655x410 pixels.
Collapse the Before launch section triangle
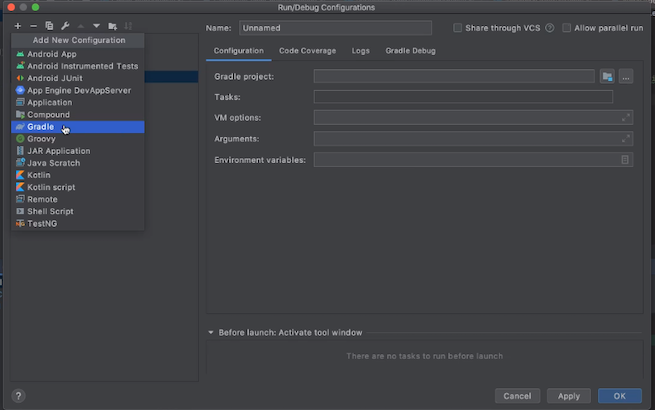point(211,333)
